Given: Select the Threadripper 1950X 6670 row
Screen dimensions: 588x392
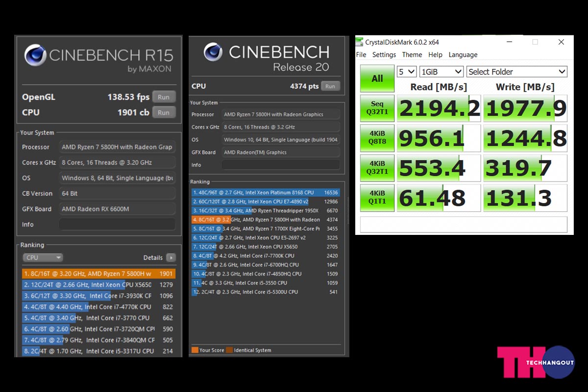Looking at the screenshot, I should [266, 210].
